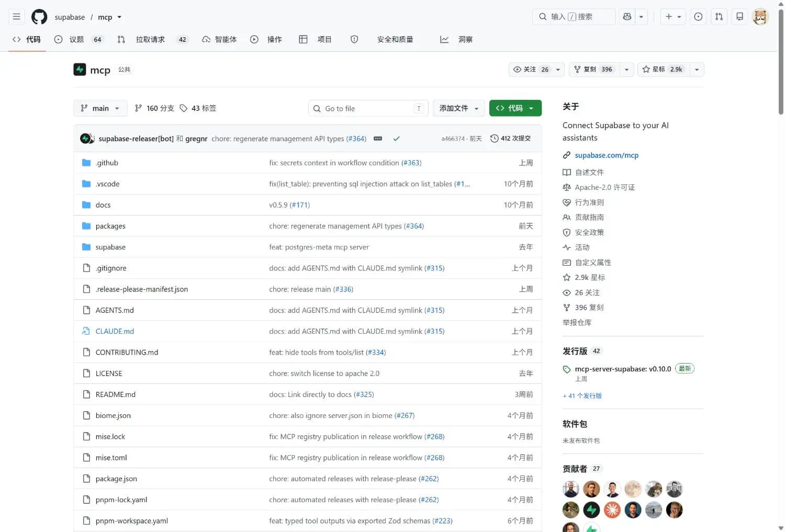Switch to the 议题 issues tab

pyautogui.click(x=78, y=39)
